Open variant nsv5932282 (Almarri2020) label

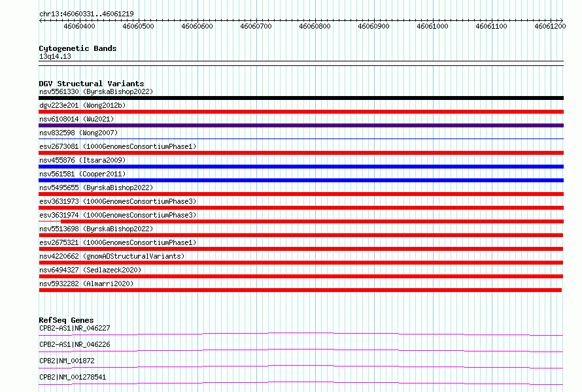click(86, 284)
